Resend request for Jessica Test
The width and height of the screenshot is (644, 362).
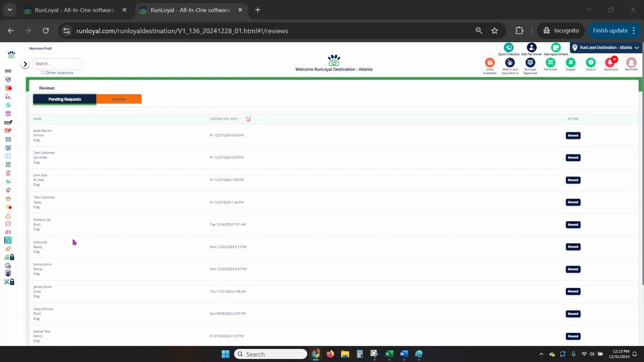tap(573, 336)
